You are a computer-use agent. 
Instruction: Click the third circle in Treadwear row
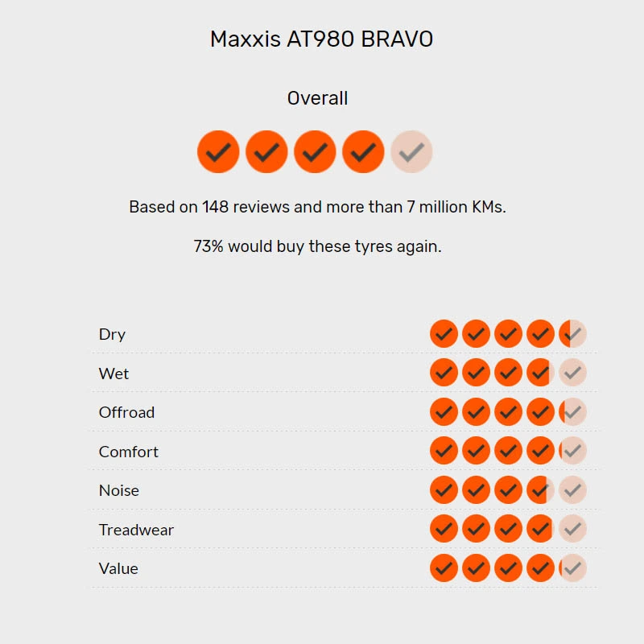tap(509, 529)
